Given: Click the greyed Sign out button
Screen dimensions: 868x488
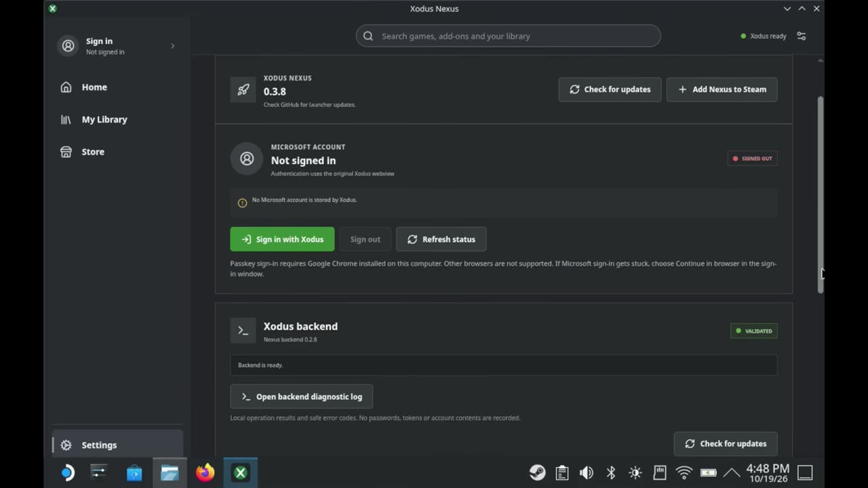Looking at the screenshot, I should coord(365,239).
